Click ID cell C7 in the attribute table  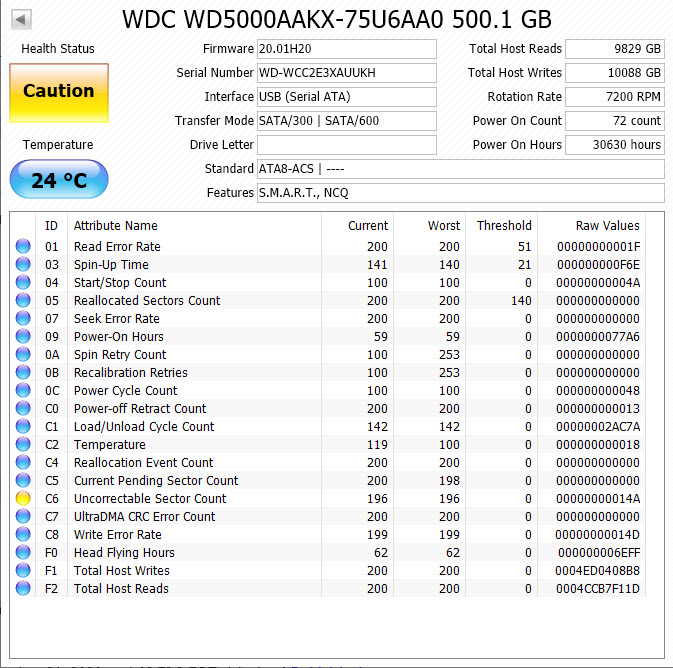tap(52, 517)
